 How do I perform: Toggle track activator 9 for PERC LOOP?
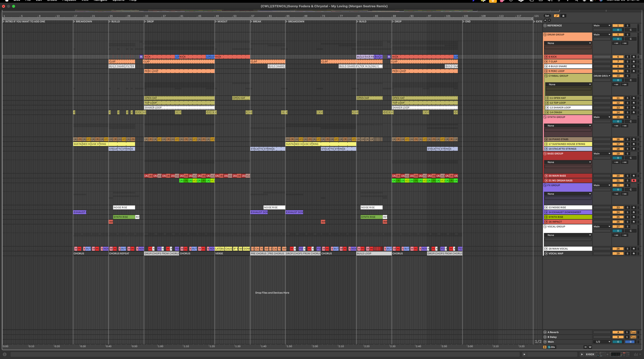tap(618, 71)
